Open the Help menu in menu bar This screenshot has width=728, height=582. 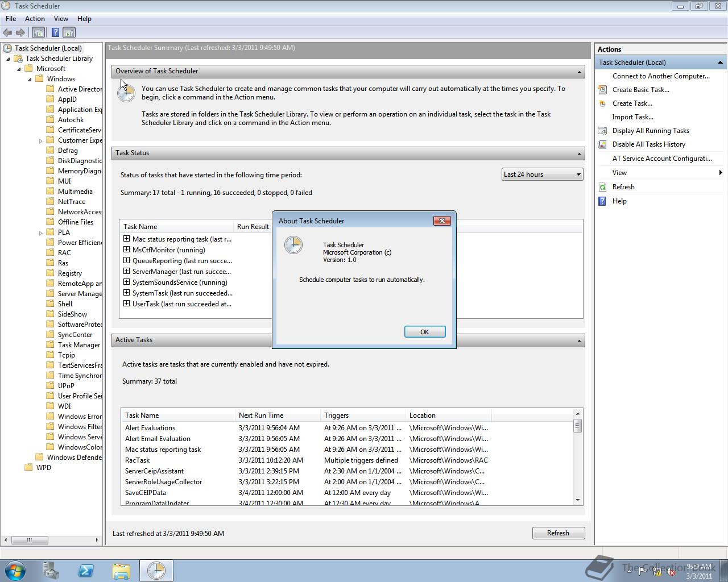[84, 19]
